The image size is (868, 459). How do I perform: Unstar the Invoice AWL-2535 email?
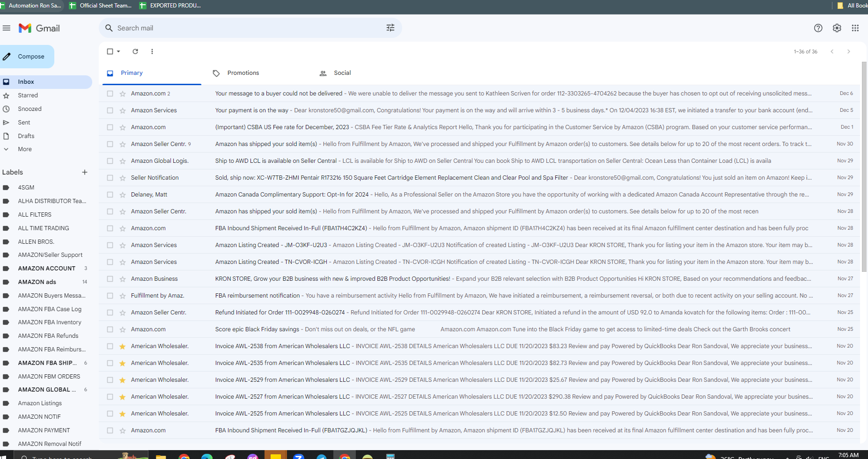tap(123, 363)
